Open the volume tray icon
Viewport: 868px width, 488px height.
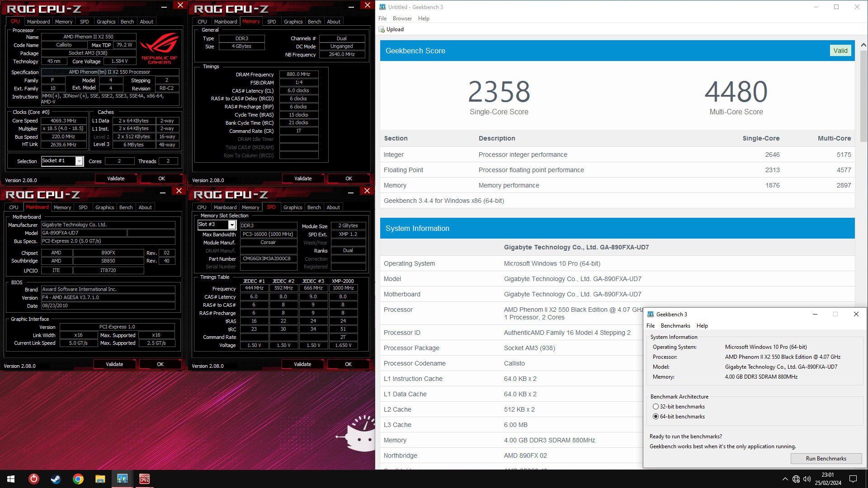tap(807, 479)
